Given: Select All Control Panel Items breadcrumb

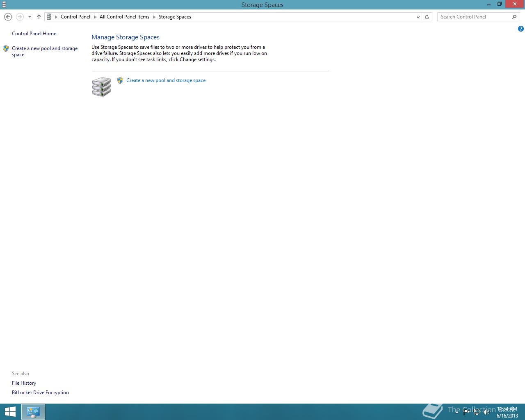Looking at the screenshot, I should point(124,17).
